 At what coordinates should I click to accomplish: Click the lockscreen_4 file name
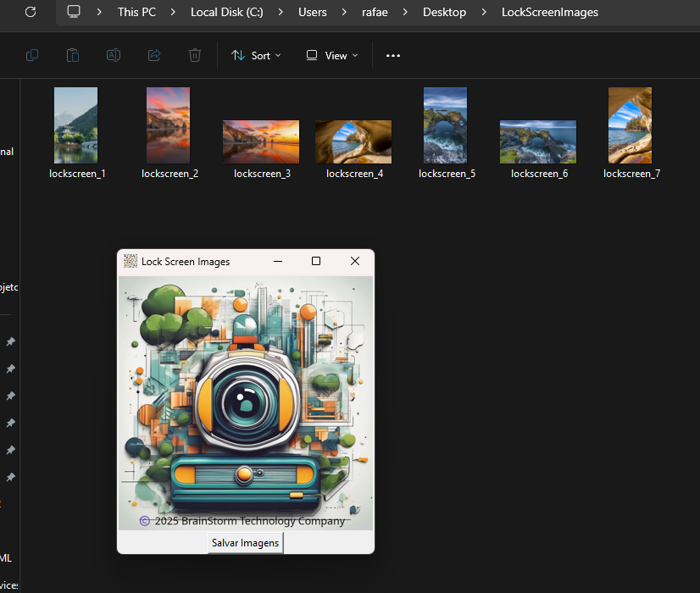(x=354, y=174)
